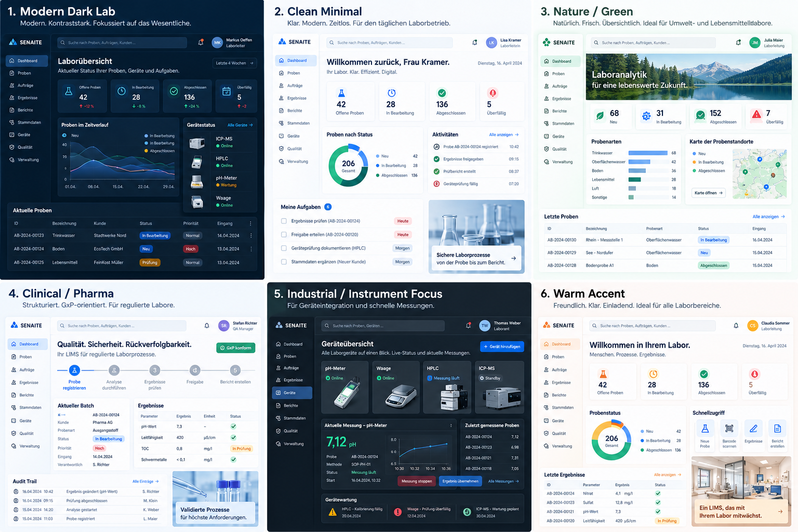Screen dimensions: 798x532
Task: Open notifications bell in Clean Minimal header
Action: click(474, 43)
